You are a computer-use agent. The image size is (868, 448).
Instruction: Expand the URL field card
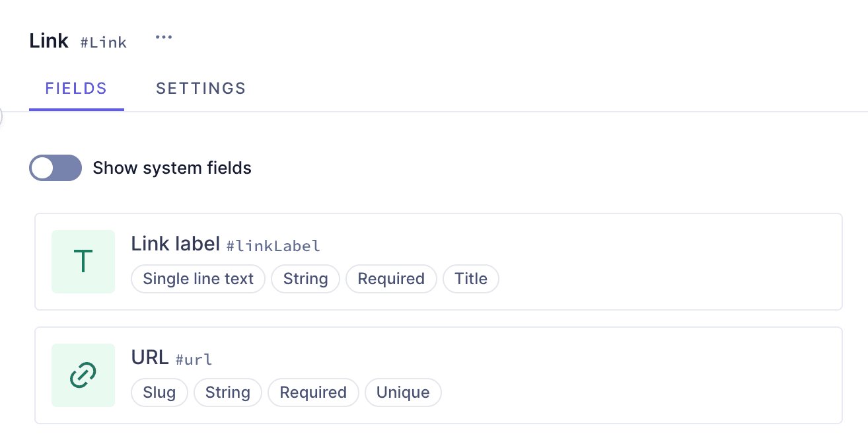(439, 375)
